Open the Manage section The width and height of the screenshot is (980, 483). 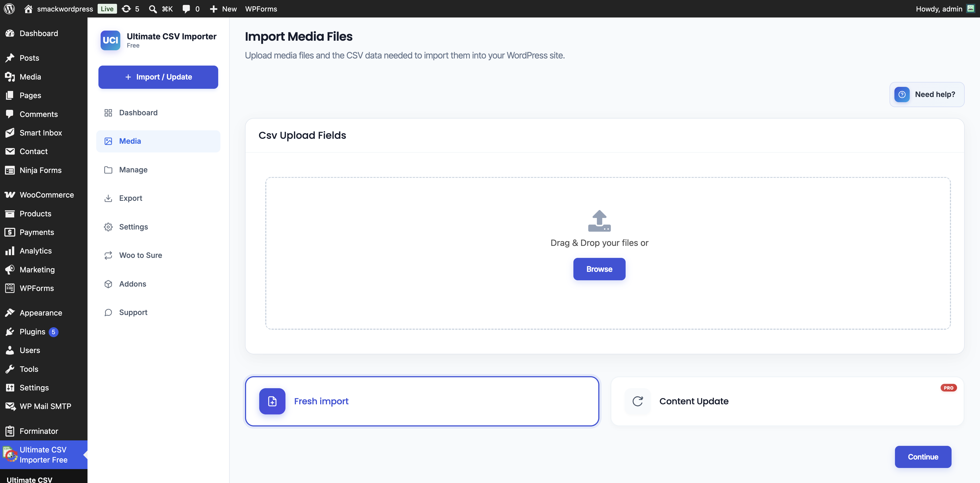(158, 169)
